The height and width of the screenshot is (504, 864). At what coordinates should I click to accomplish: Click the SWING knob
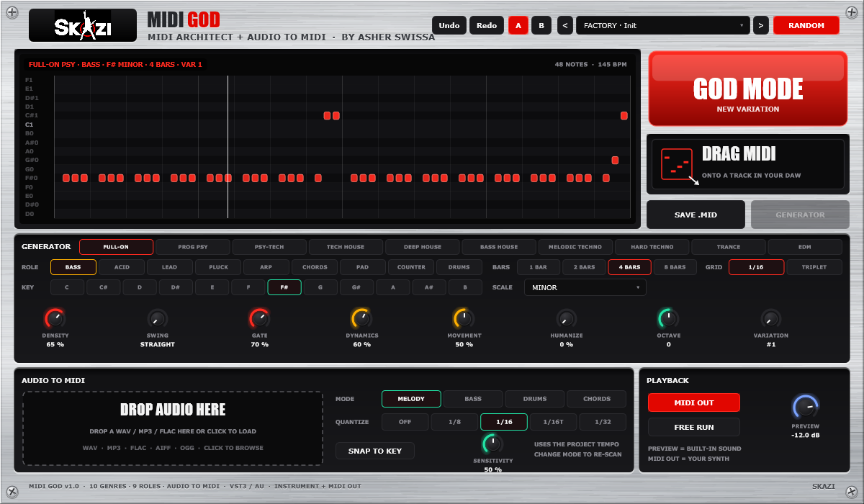click(158, 318)
